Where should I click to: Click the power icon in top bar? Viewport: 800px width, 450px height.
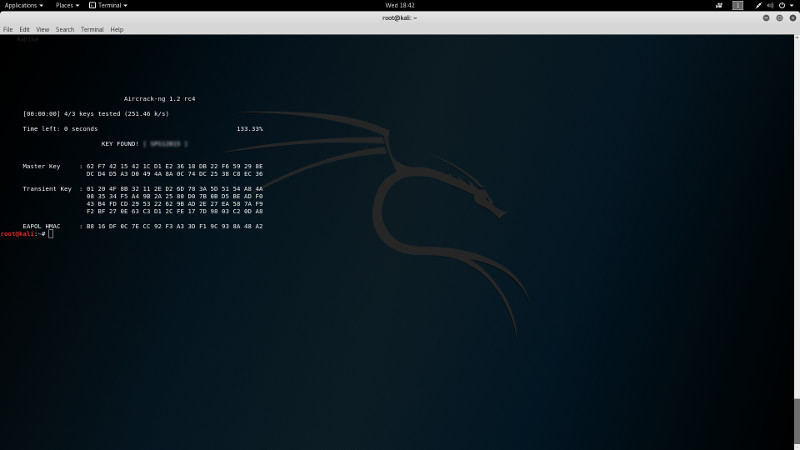[x=782, y=5]
